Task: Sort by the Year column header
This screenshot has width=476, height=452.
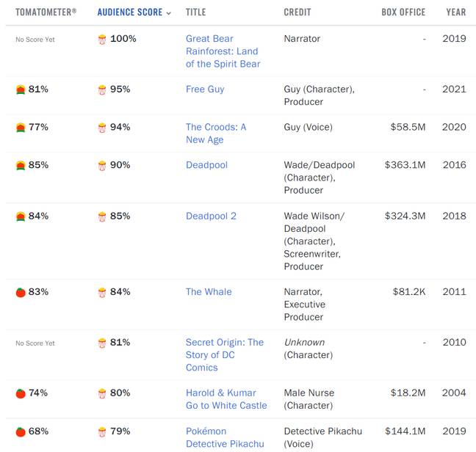Action: 456,12
